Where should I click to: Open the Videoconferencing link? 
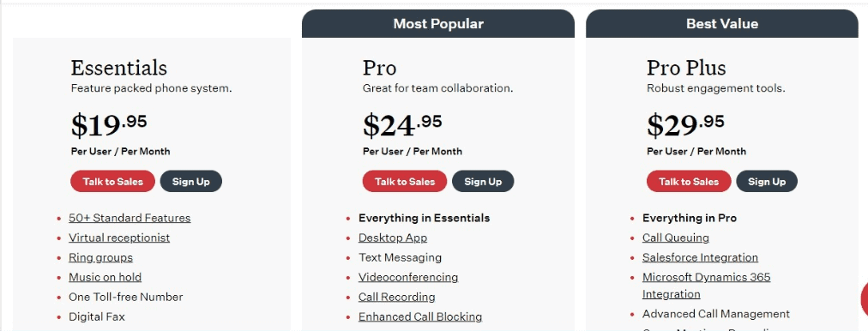408,277
